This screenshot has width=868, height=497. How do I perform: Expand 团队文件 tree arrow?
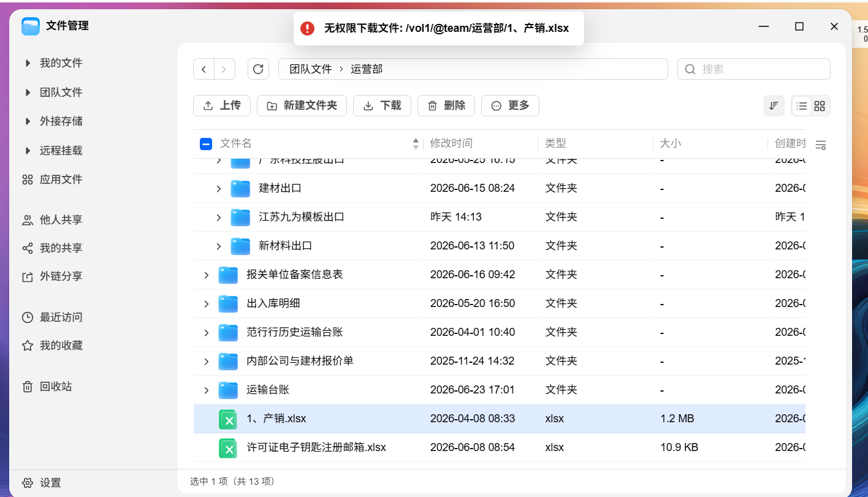28,93
